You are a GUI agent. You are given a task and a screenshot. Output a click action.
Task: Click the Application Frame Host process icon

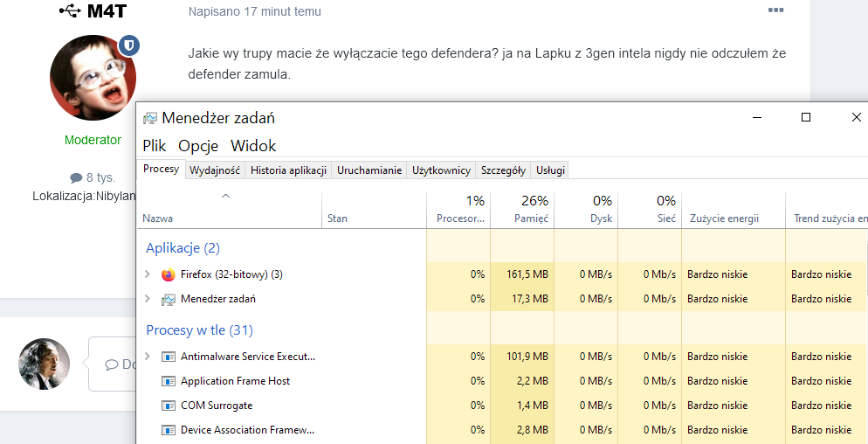(x=169, y=381)
